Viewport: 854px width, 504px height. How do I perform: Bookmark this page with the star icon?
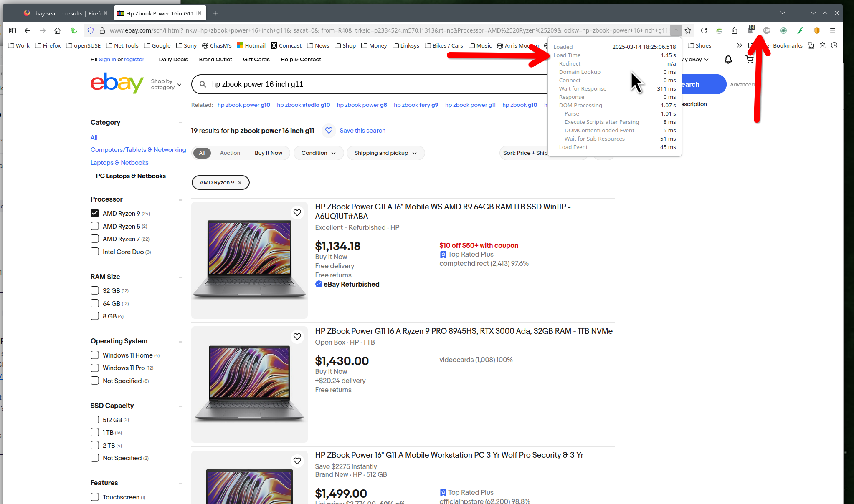click(688, 30)
